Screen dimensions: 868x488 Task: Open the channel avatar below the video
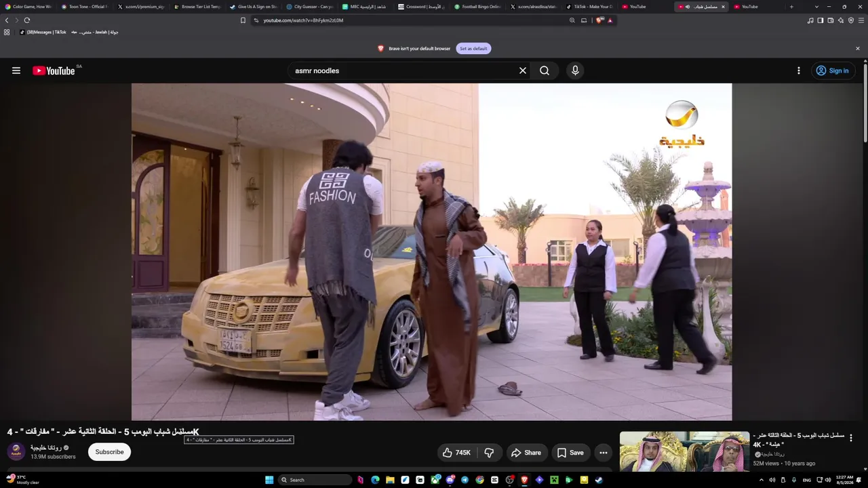click(x=16, y=452)
